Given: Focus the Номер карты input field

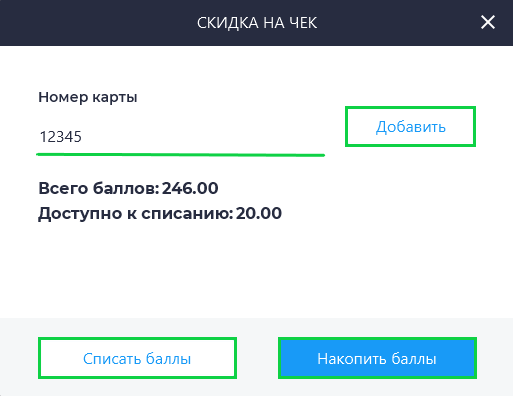Looking at the screenshot, I should click(x=180, y=137).
